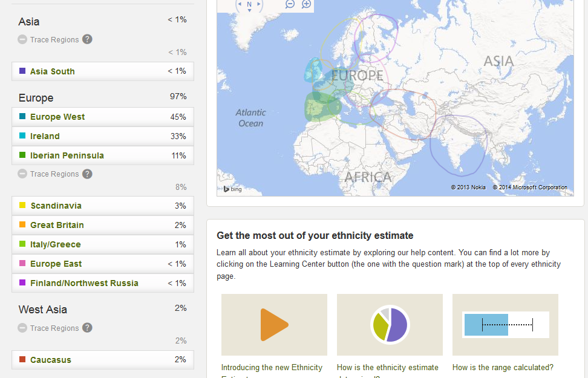Zoom out on the ethnicity map
This screenshot has width=588, height=378.
pyautogui.click(x=290, y=4)
